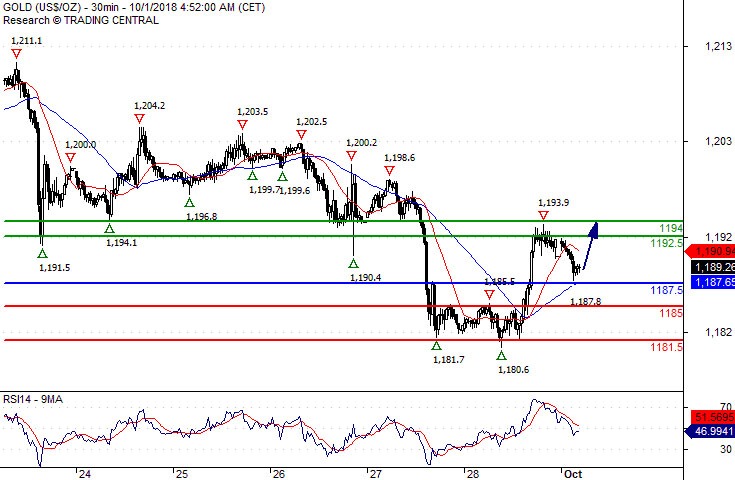Select the blue 1187.5 pivot level label

pos(667,290)
